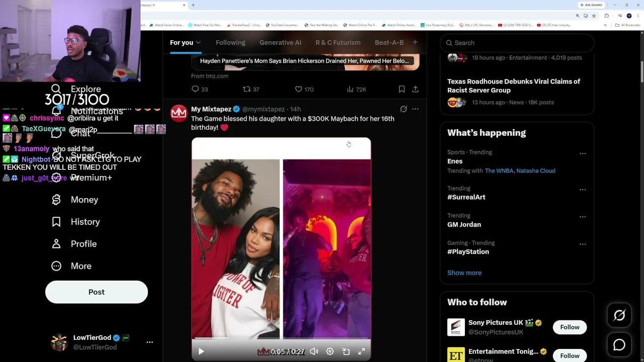Image resolution: width=644 pixels, height=362 pixels.
Task: Open the LowTierGod account avatar
Action: (59, 342)
